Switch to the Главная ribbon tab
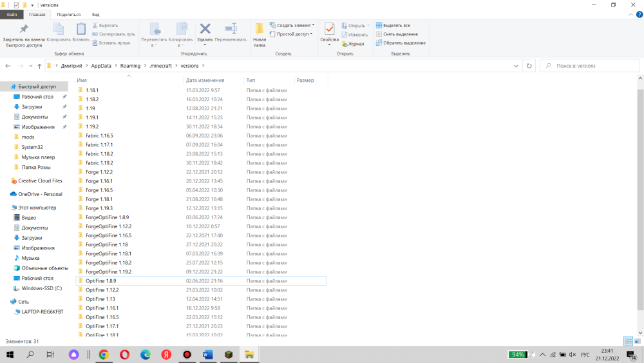Image resolution: width=644 pixels, height=363 pixels. (x=37, y=14)
